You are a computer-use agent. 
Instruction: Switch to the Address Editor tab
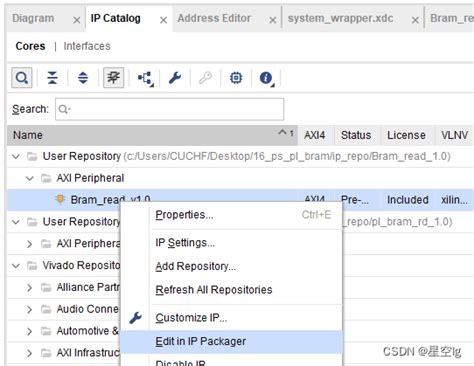[214, 18]
